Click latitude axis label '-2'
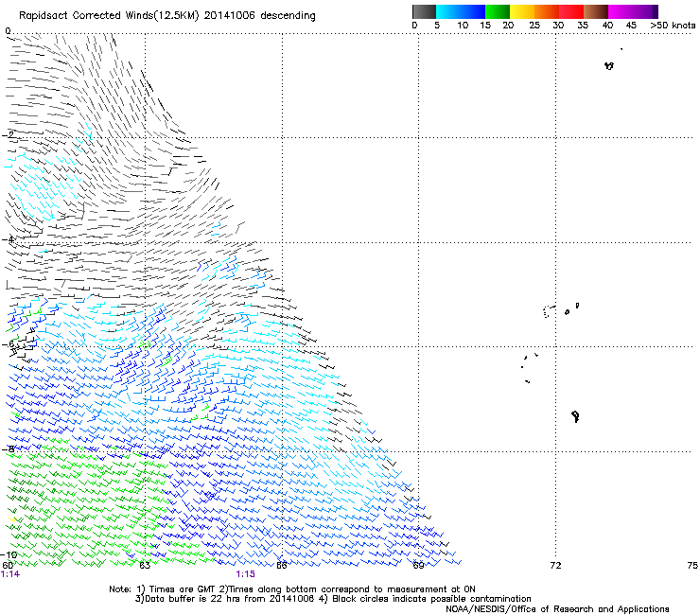This screenshot has width=700, height=615. point(8,134)
